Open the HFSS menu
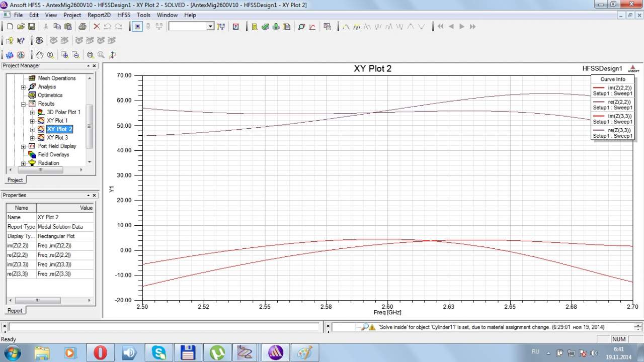The height and width of the screenshot is (362, 644). click(123, 15)
